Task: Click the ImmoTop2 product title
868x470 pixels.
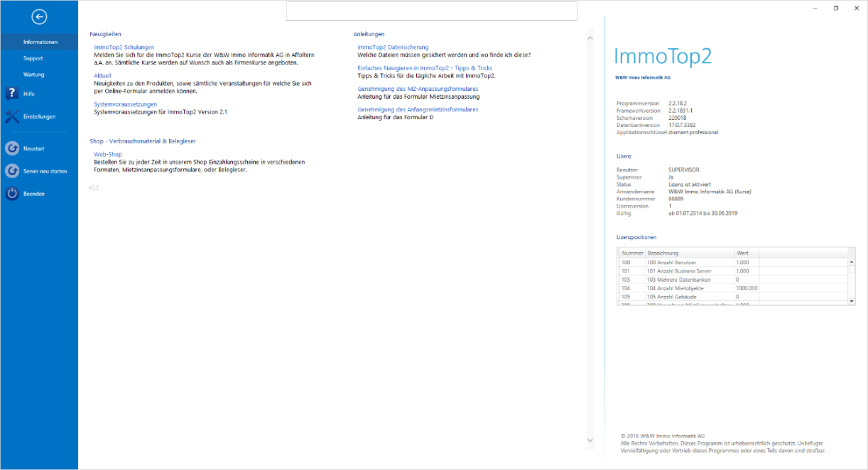Action: 662,57
